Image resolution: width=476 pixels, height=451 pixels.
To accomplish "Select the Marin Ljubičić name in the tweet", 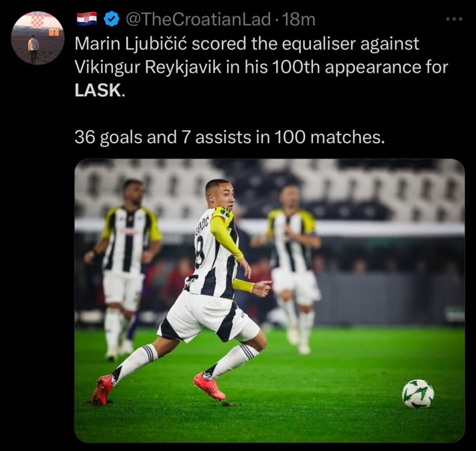I will [131, 44].
